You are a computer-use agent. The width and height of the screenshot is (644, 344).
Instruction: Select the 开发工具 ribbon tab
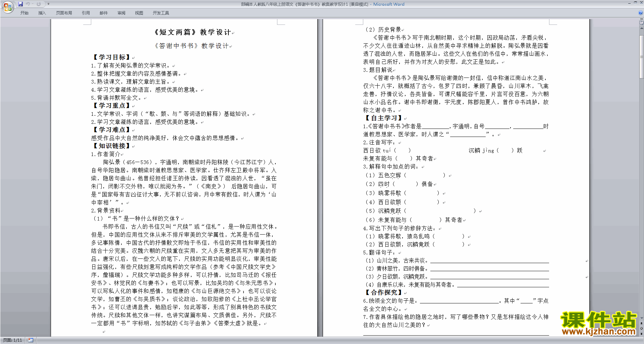point(161,13)
